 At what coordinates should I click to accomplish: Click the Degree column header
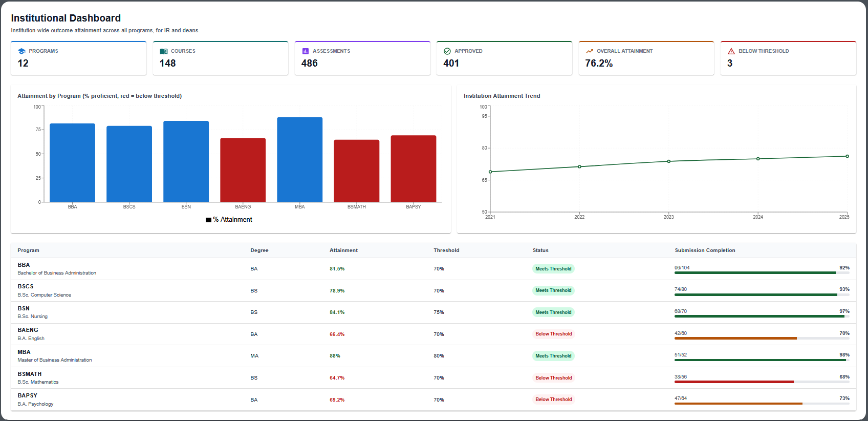point(259,250)
